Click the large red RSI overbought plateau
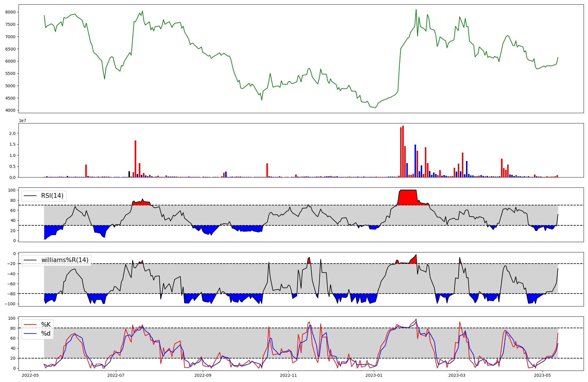588x382 pixels. pyautogui.click(x=408, y=197)
